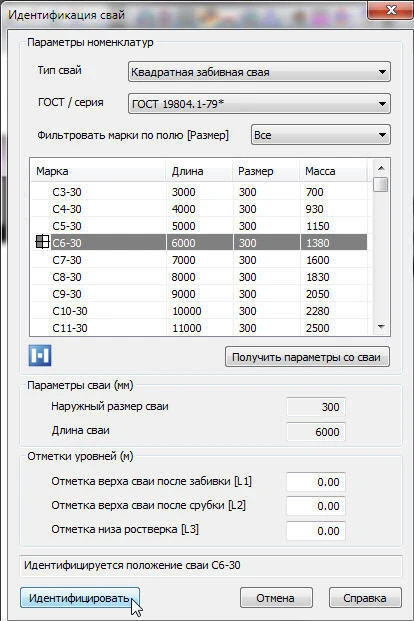Viewport: 414px width, 621px height.
Task: Open the Тип свай dropdown
Action: pyautogui.click(x=259, y=72)
